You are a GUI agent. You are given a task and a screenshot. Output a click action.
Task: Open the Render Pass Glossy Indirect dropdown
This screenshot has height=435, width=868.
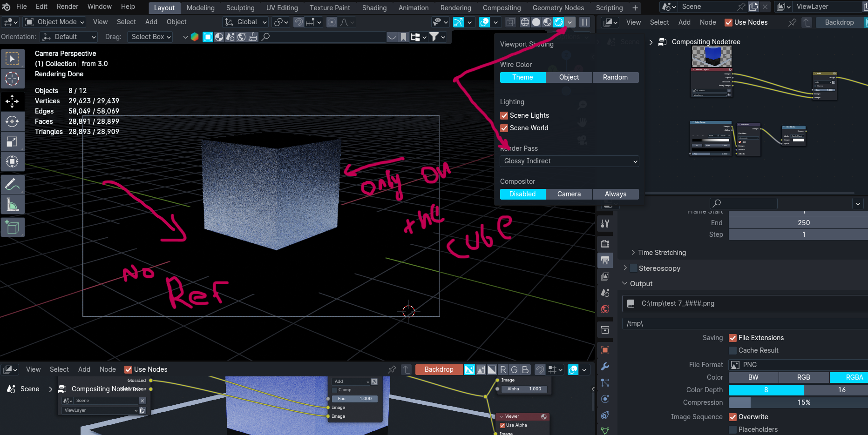(569, 161)
